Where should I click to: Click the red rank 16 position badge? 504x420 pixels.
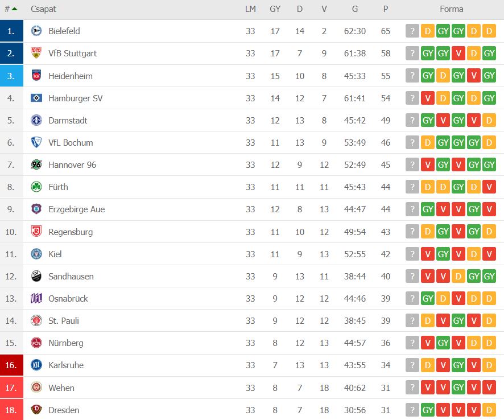11,365
